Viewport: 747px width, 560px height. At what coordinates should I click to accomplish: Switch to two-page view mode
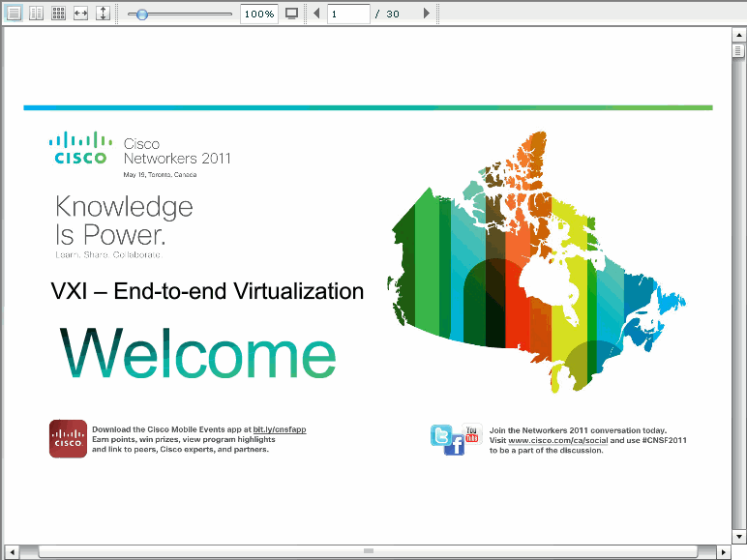[36, 14]
